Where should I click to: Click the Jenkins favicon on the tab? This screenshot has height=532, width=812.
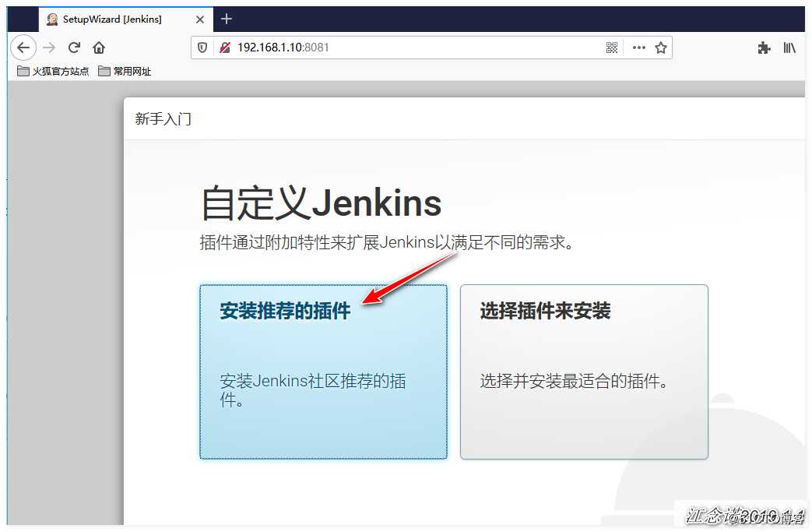click(52, 19)
